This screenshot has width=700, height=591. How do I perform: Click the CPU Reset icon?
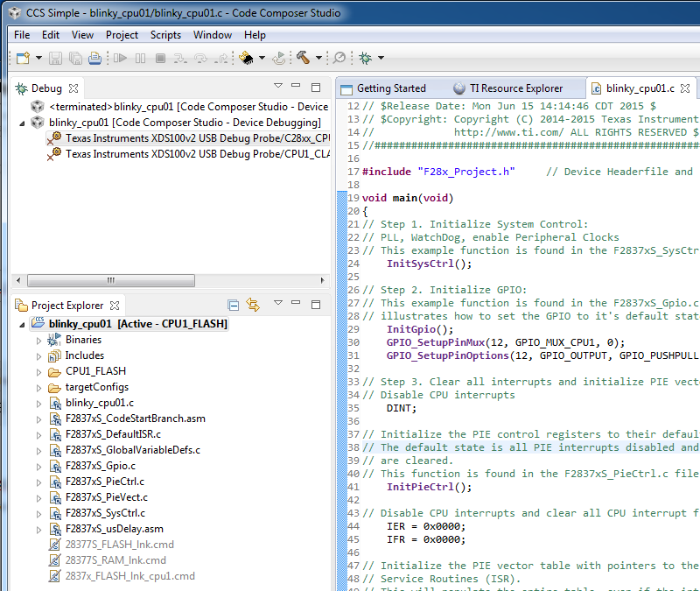pyautogui.click(x=279, y=58)
